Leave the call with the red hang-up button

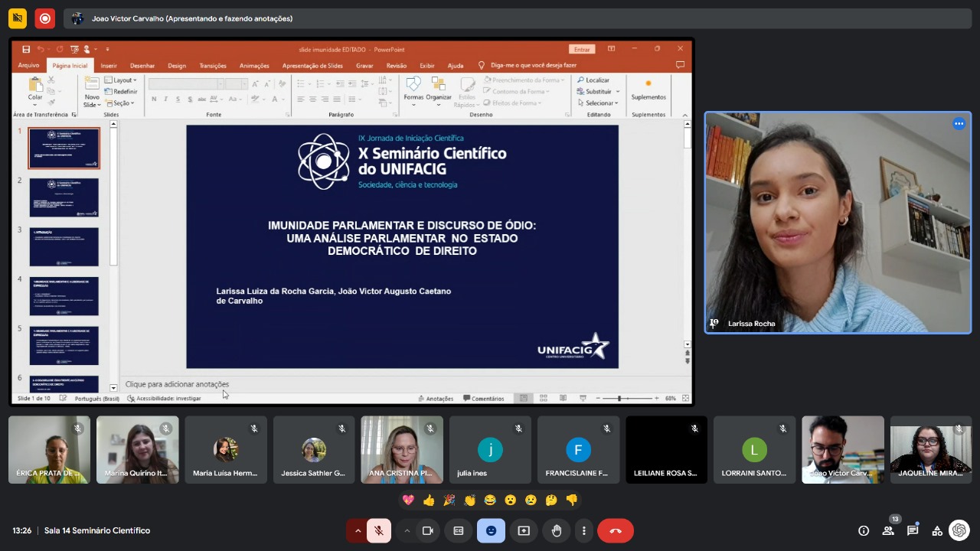tap(615, 530)
